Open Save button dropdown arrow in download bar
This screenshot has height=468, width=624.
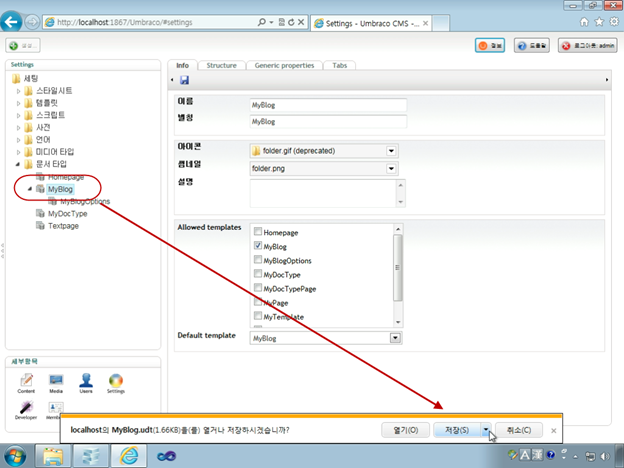pyautogui.click(x=486, y=430)
